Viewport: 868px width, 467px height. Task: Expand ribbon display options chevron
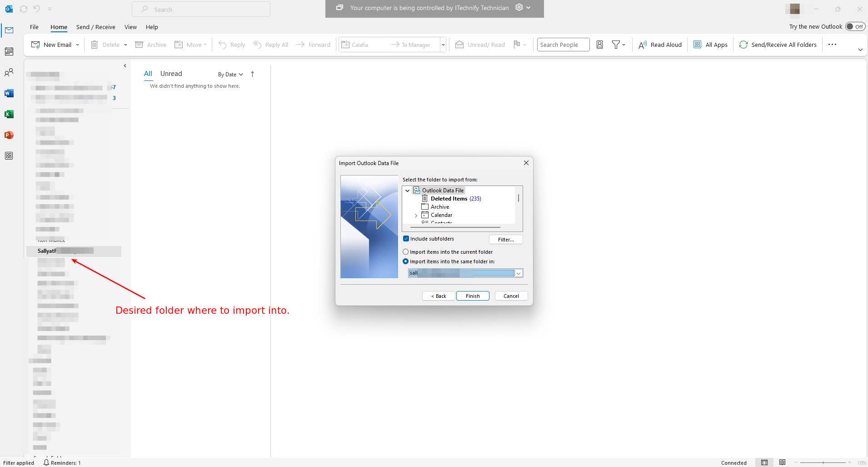[860, 50]
